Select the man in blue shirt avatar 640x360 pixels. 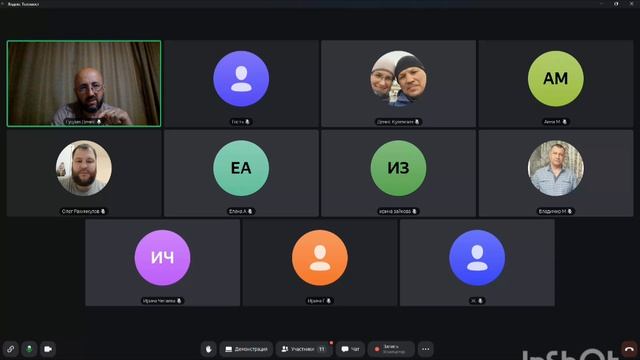(x=556, y=168)
